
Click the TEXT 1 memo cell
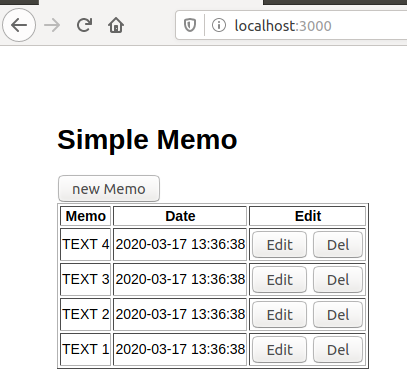(86, 349)
